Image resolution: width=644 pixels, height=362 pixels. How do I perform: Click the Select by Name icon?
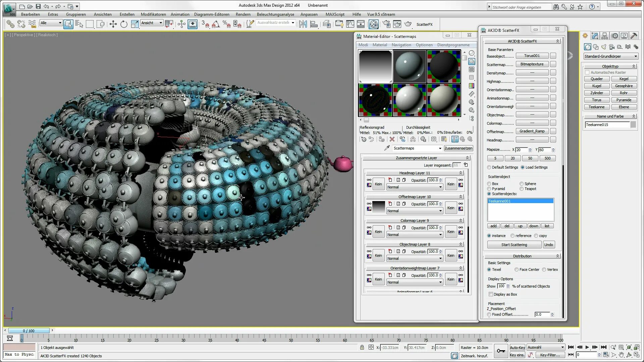79,24
